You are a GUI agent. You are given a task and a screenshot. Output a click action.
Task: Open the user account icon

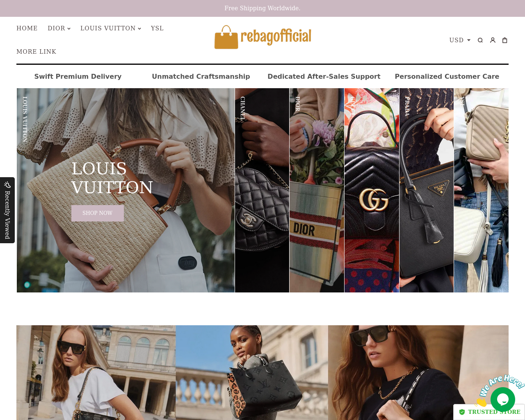(493, 40)
